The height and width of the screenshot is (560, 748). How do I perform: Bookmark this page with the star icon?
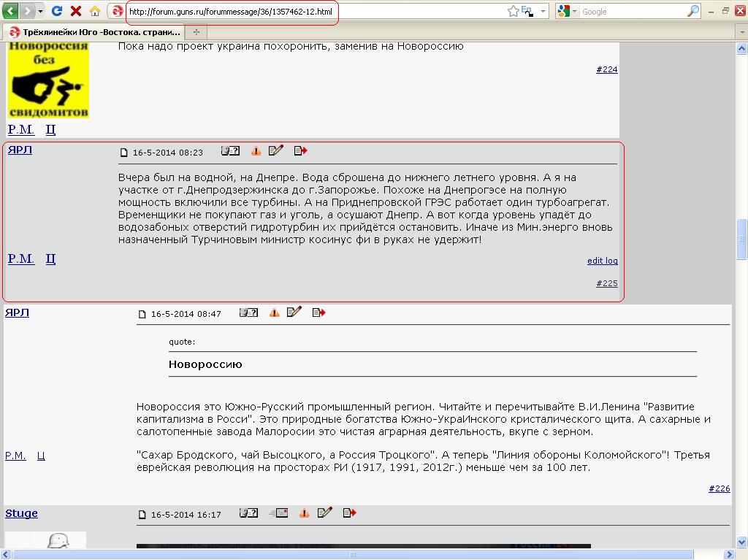click(513, 12)
